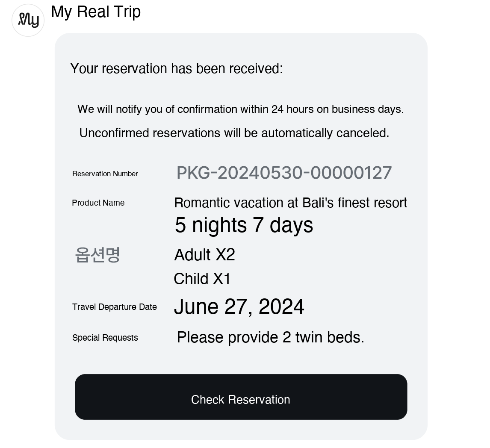
Task: Click the My Real Trip profile avatar
Action: pos(28,20)
